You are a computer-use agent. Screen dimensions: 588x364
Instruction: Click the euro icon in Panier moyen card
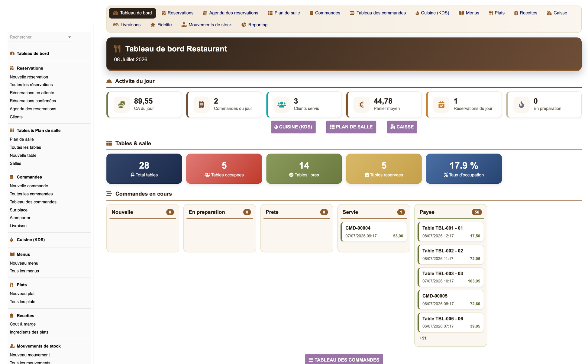pyautogui.click(x=361, y=105)
